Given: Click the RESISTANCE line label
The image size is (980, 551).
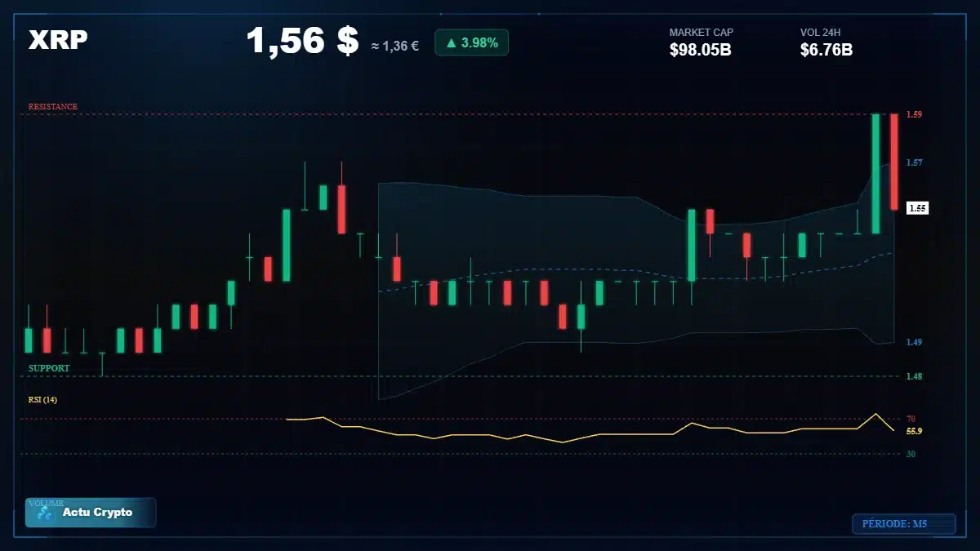Looking at the screenshot, I should point(53,106).
